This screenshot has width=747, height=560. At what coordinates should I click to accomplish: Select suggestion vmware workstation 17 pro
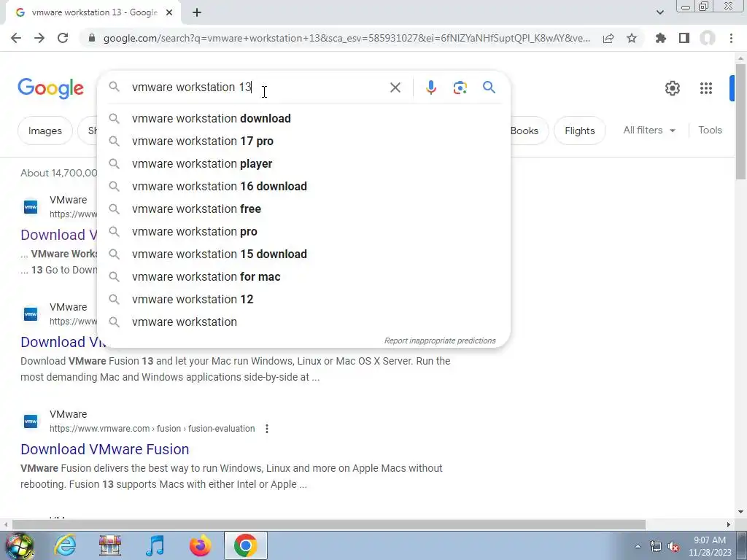coord(303,141)
